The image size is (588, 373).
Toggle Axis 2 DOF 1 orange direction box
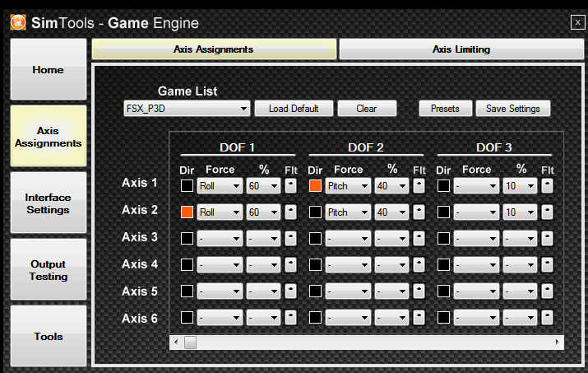187,212
